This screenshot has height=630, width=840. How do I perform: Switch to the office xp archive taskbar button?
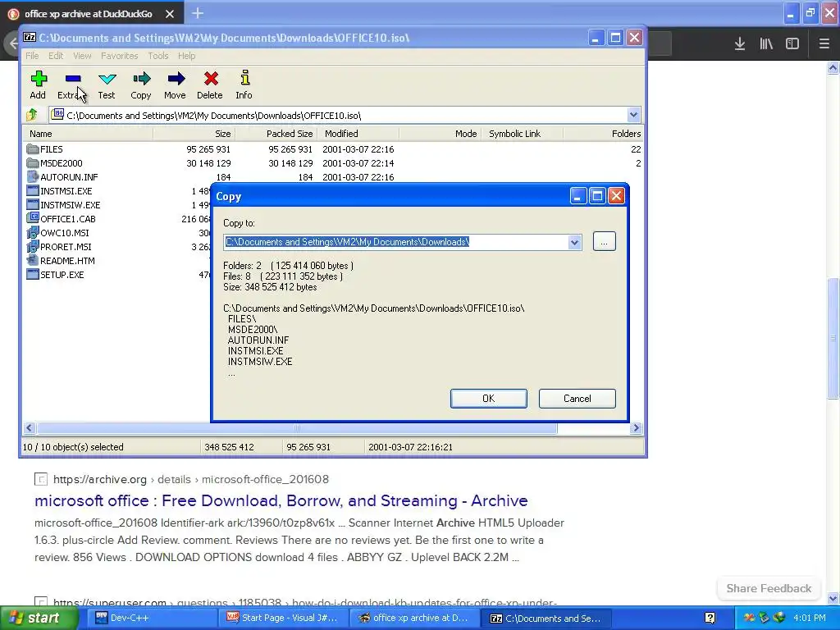coord(414,619)
